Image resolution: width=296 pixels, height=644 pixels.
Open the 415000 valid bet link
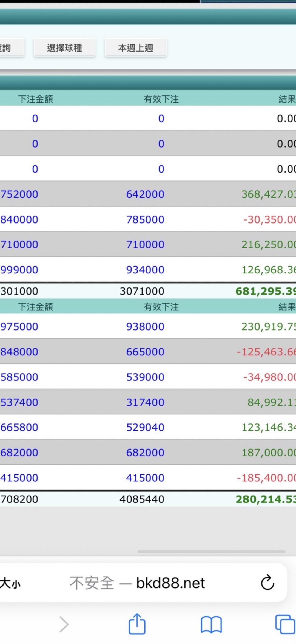pos(145,478)
